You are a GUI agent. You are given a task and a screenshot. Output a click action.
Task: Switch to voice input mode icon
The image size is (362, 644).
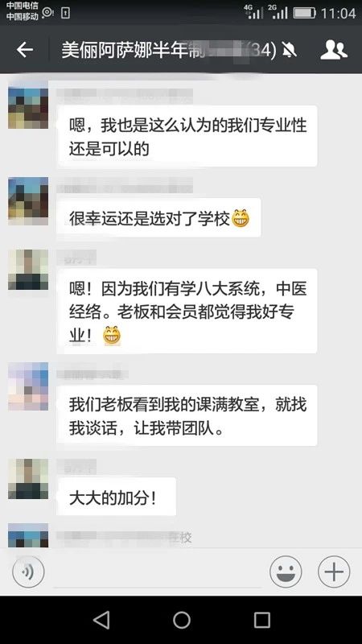[28, 572]
